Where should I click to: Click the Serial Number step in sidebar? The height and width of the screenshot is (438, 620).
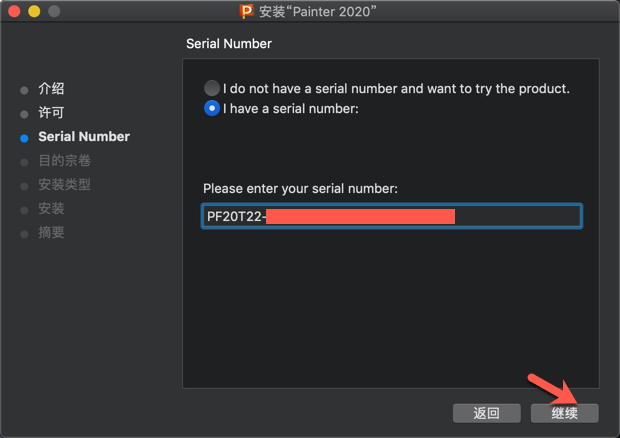[x=84, y=137]
